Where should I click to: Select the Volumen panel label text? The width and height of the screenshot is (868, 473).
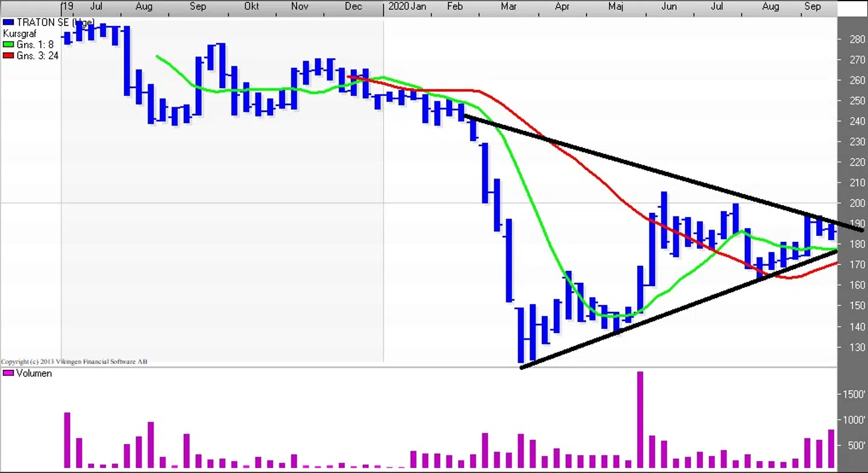click(x=34, y=373)
